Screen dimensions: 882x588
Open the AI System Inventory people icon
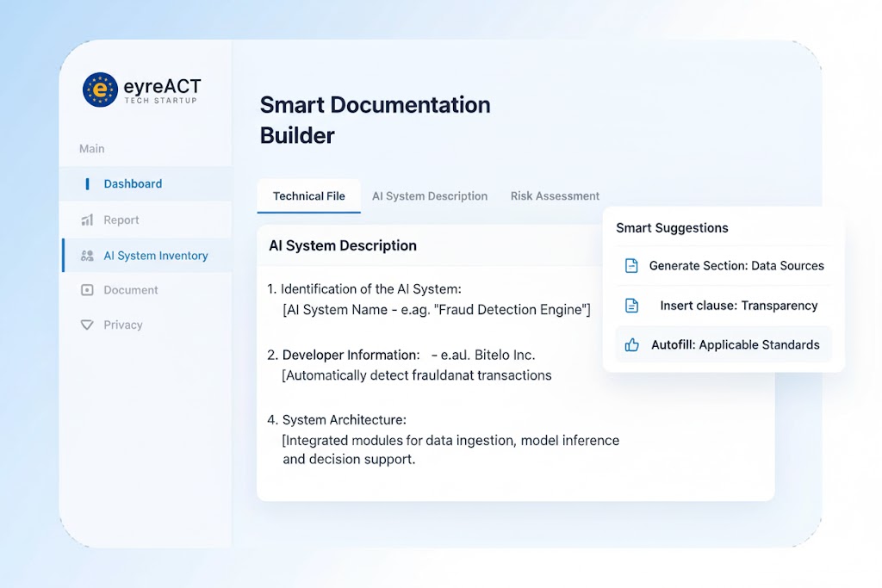pos(85,255)
